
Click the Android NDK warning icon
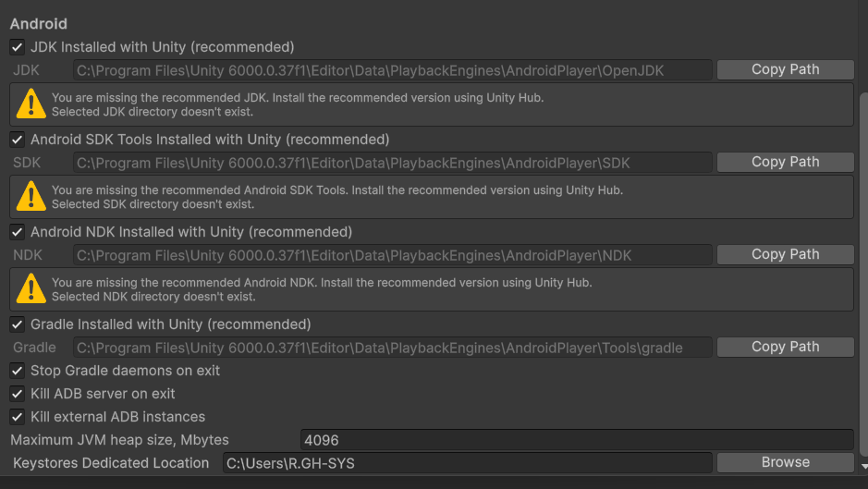tap(31, 288)
